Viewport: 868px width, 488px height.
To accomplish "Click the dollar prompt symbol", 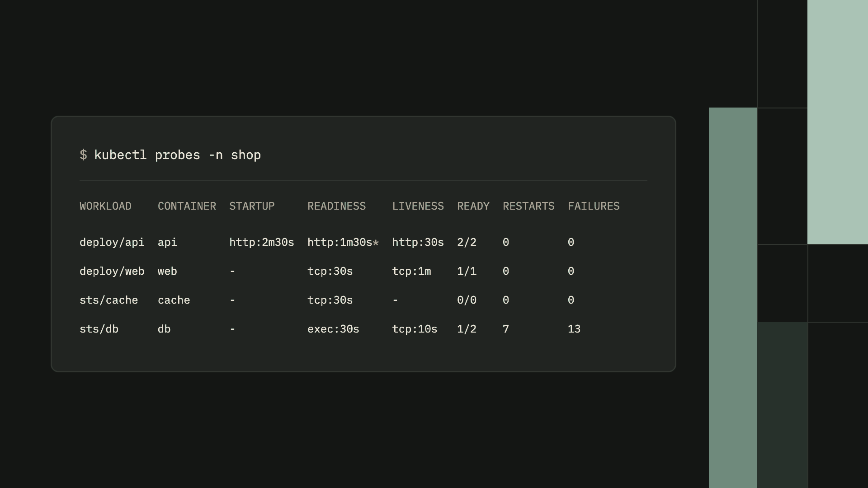I will (83, 155).
